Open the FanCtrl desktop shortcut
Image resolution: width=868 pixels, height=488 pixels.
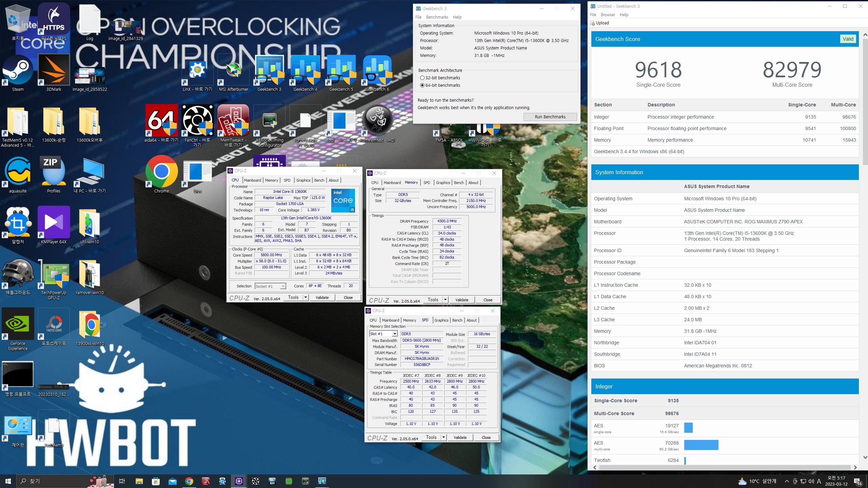pyautogui.click(x=198, y=125)
